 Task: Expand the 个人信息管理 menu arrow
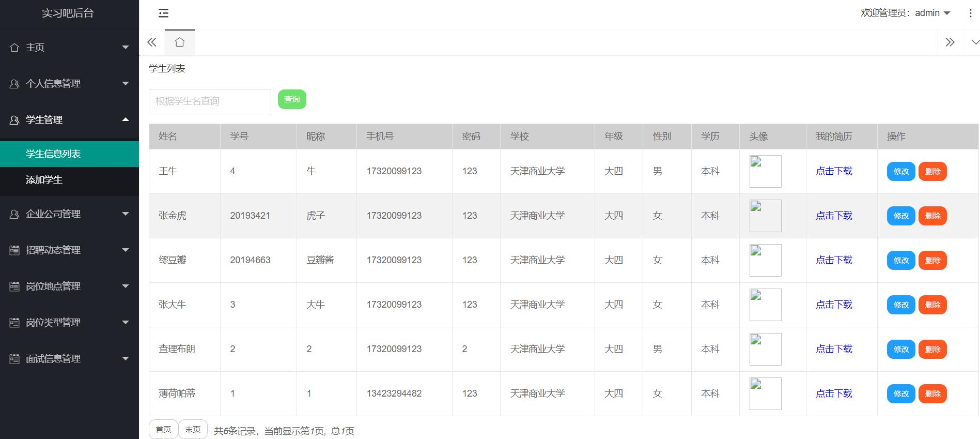(x=126, y=84)
